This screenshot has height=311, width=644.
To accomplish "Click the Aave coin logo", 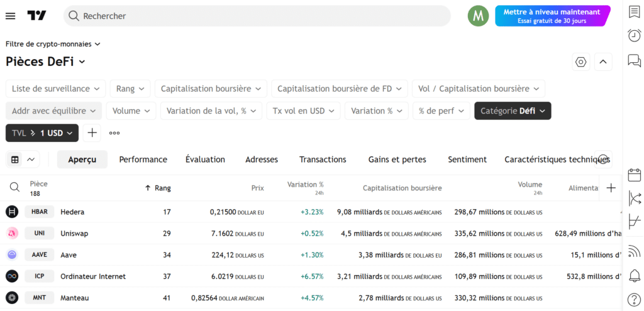I will coord(13,255).
